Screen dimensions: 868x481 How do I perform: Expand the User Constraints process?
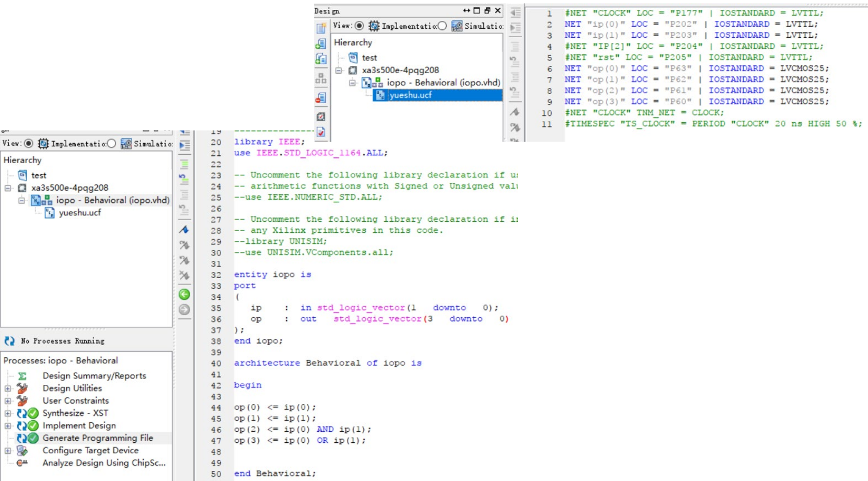(x=8, y=401)
